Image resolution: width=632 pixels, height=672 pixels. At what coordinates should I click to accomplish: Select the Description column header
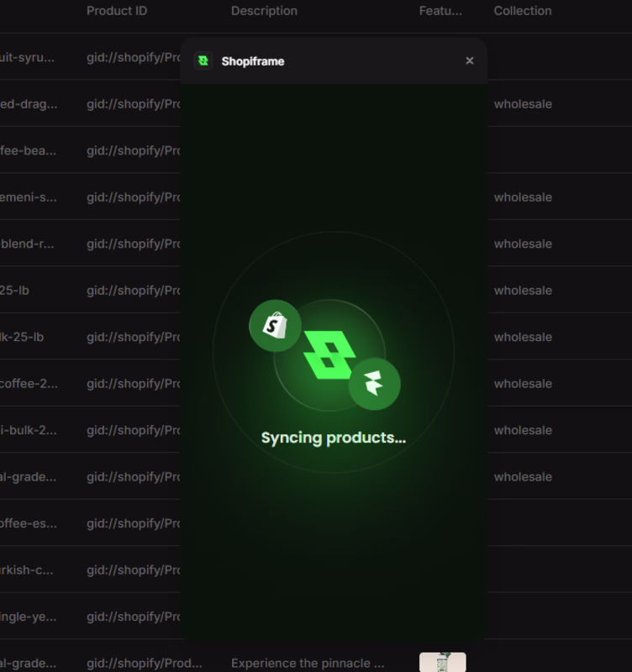[x=264, y=11]
